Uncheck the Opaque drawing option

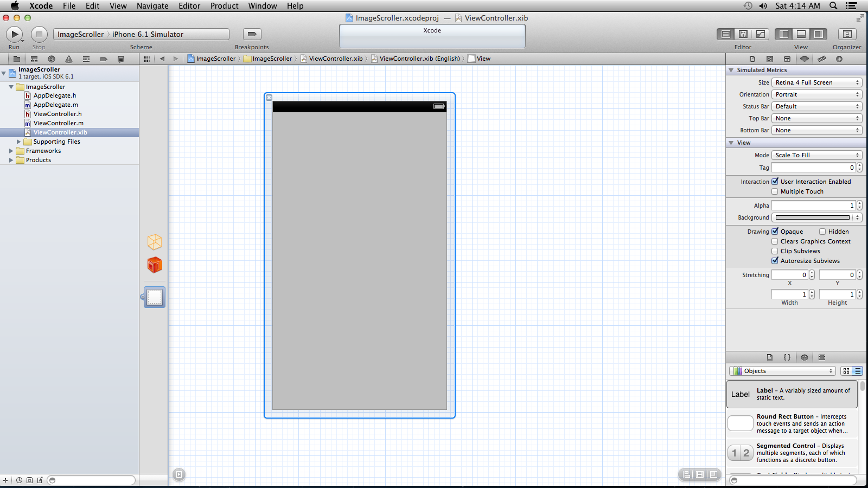775,232
